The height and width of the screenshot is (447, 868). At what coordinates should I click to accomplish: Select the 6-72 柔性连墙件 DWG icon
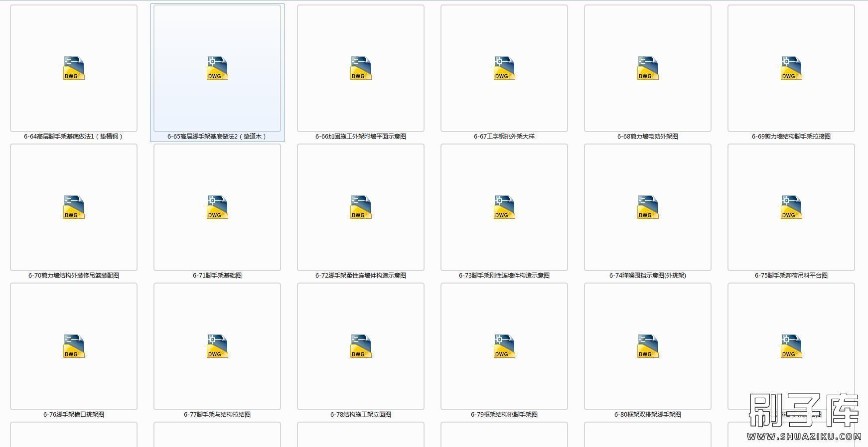361,207
